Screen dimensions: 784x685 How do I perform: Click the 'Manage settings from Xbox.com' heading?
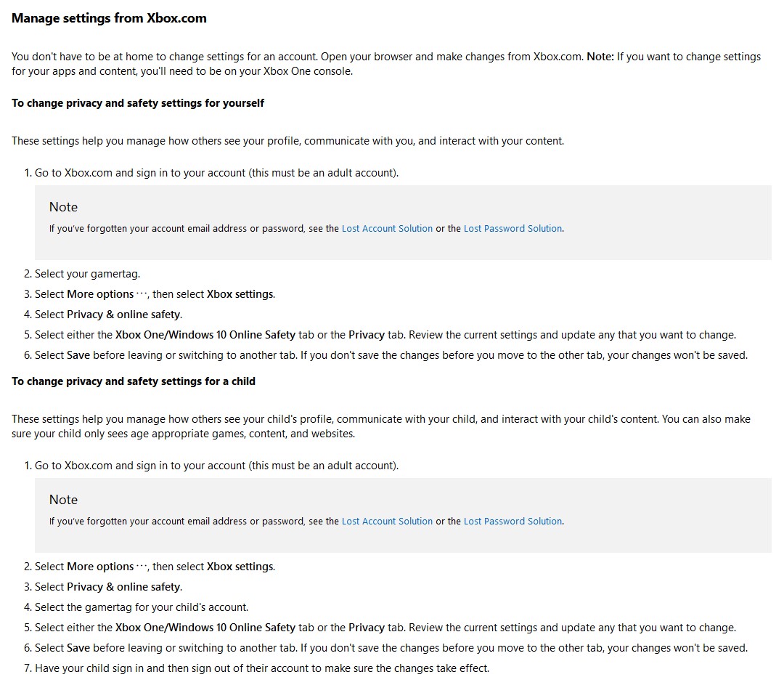tap(109, 18)
